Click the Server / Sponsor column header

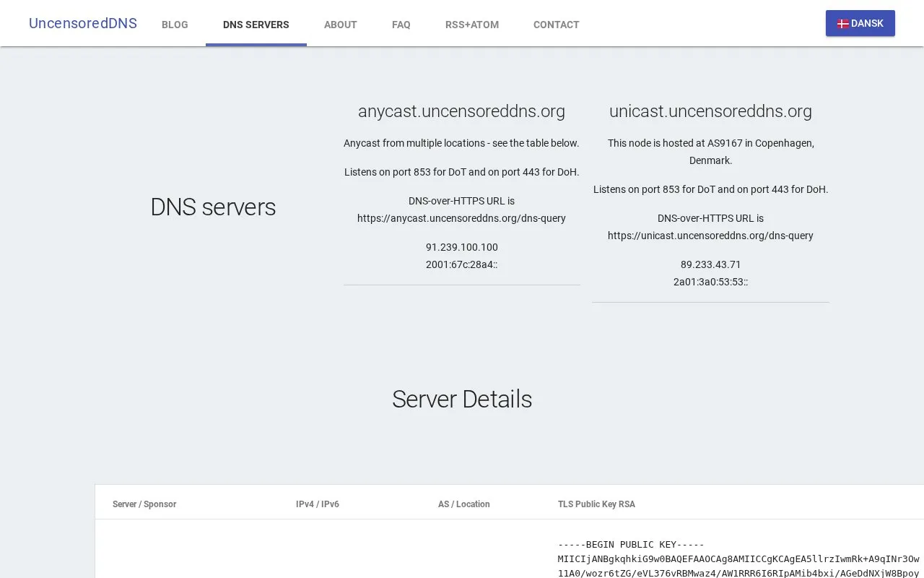(144, 504)
